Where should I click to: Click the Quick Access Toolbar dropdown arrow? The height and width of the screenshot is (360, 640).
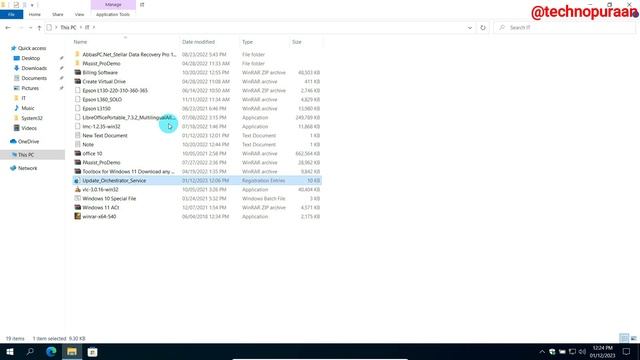(32, 5)
